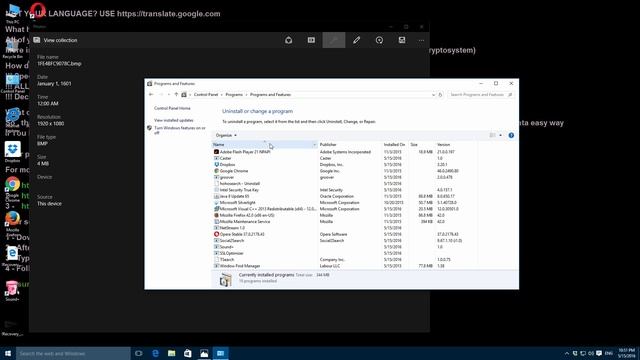Select the Sound+ program row
The image size is (640, 360).
pos(345,247)
